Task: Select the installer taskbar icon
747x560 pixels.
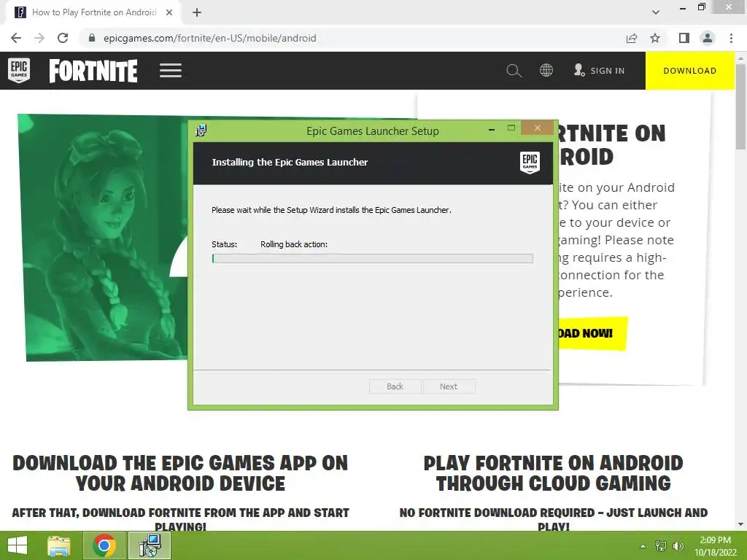Action: 150,545
